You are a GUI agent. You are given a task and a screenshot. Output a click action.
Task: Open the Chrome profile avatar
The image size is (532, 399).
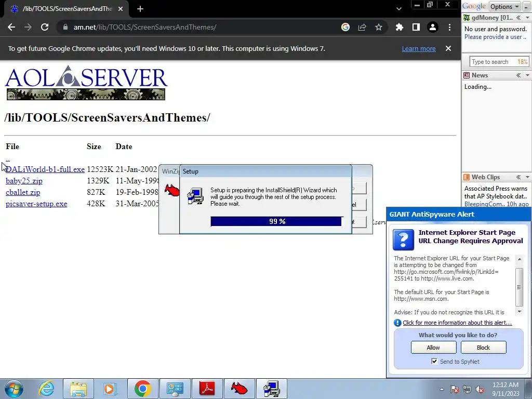coord(433,27)
